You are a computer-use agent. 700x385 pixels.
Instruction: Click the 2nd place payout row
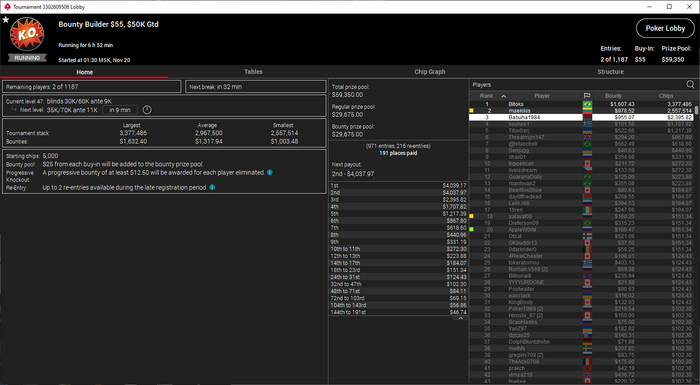[x=398, y=192]
